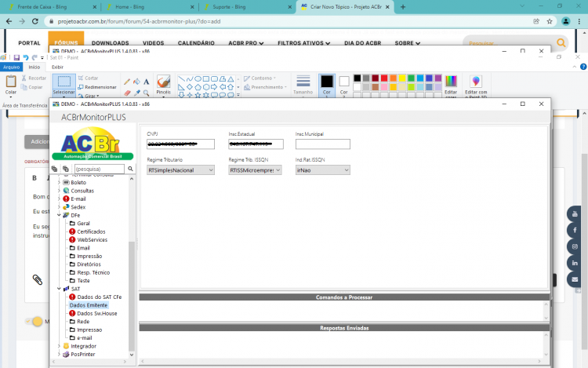Toggle the yellow switch below the editor

(x=34, y=321)
